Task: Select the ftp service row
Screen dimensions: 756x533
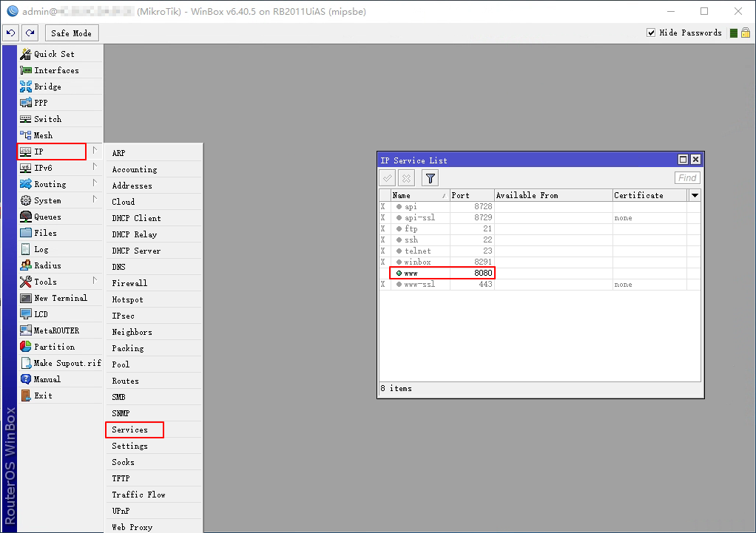Action: 539,229
